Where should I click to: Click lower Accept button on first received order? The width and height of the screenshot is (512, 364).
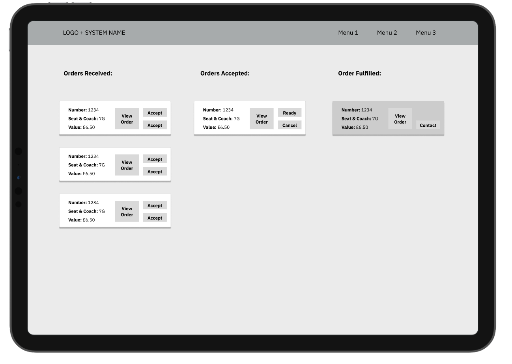tap(155, 125)
